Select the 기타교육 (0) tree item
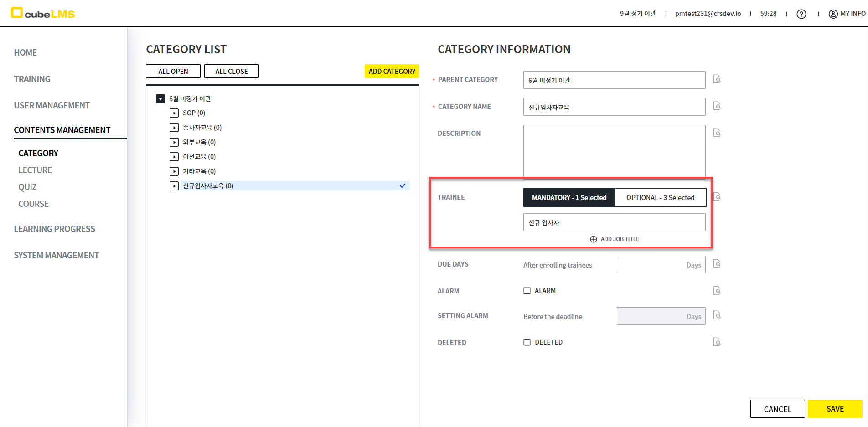The image size is (868, 427). point(199,171)
